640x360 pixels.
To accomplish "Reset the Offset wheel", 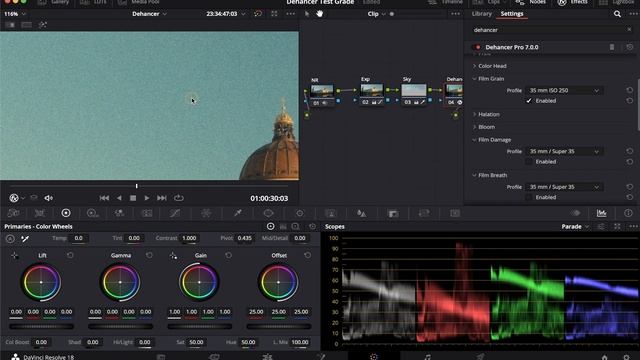I will coord(307,256).
